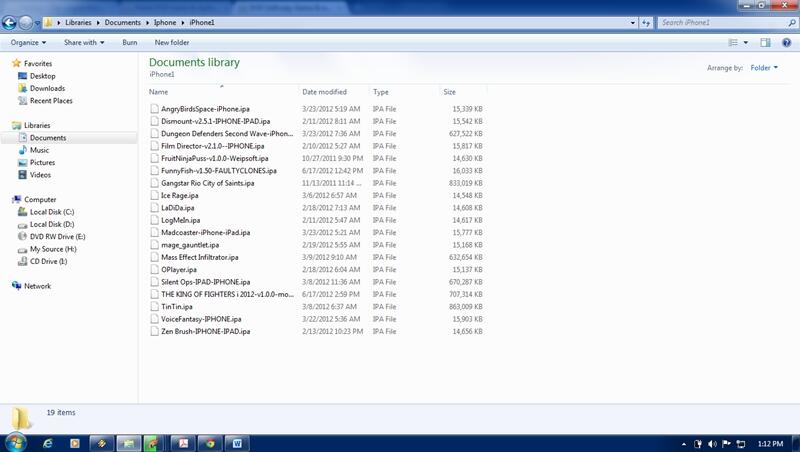Expand the address bar history dropdown
The width and height of the screenshot is (800, 452).
click(633, 22)
